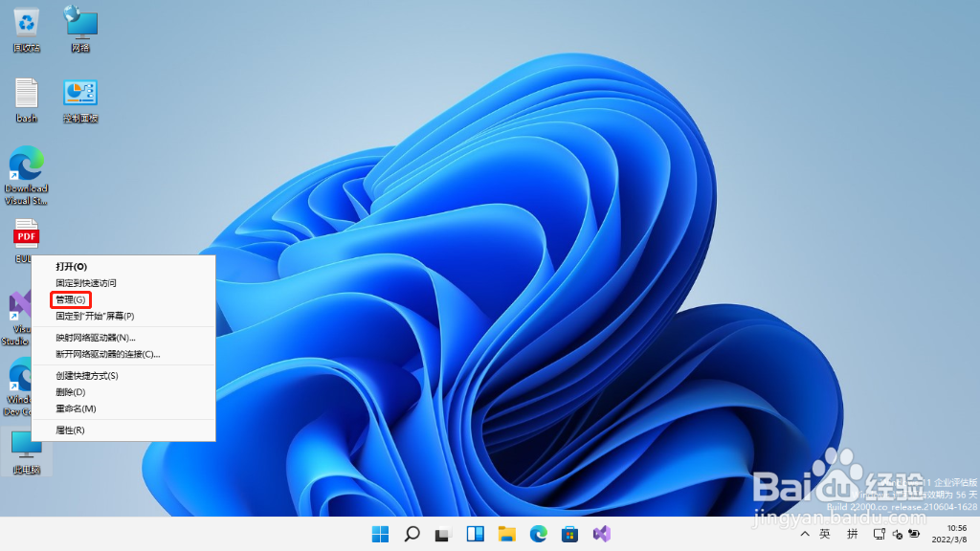Open Task View on taskbar
The image size is (980, 551).
[443, 534]
